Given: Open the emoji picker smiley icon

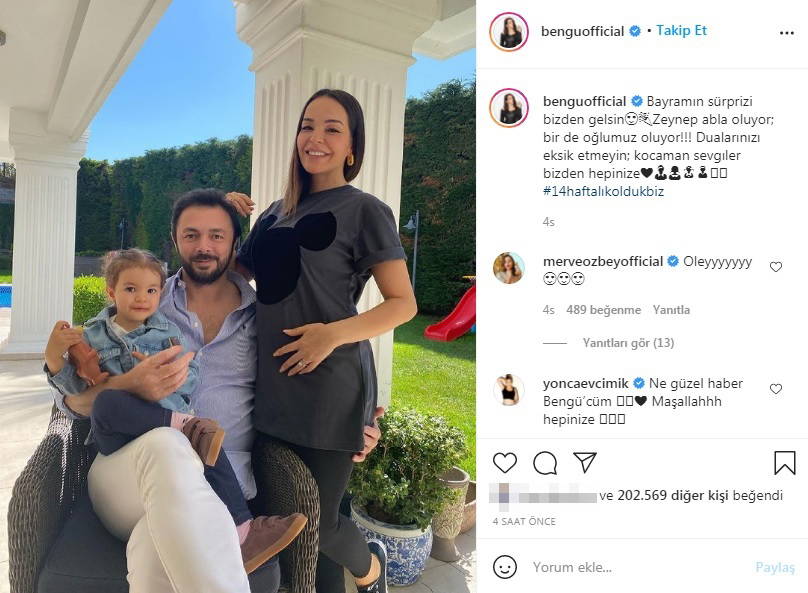Looking at the screenshot, I should 504,567.
